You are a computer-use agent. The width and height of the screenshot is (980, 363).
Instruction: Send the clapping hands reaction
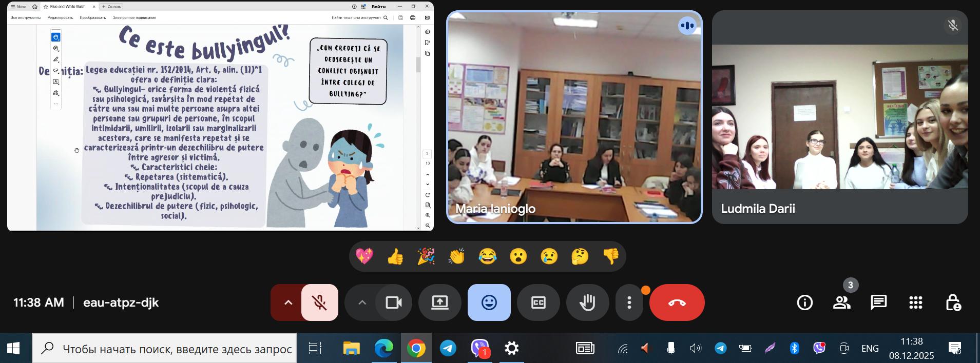pos(456,256)
